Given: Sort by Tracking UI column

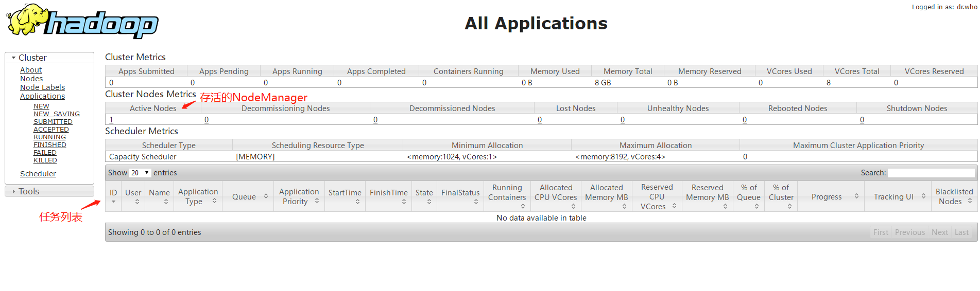Looking at the screenshot, I should [x=897, y=196].
